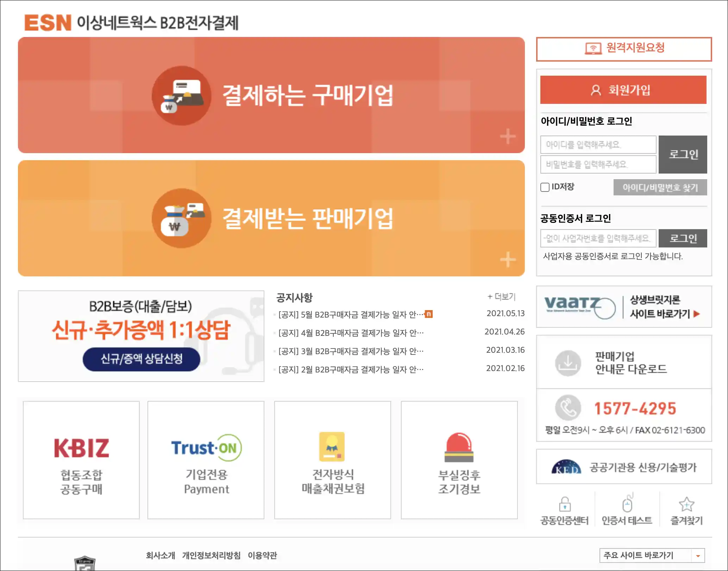This screenshot has width=728, height=571.
Task: Click the favorites star icon
Action: pos(686,504)
